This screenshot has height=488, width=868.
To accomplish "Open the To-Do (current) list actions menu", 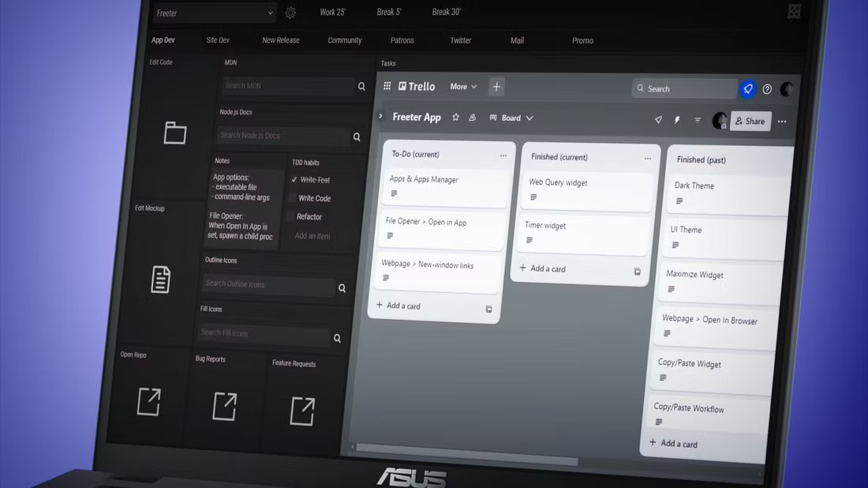I will [503, 156].
